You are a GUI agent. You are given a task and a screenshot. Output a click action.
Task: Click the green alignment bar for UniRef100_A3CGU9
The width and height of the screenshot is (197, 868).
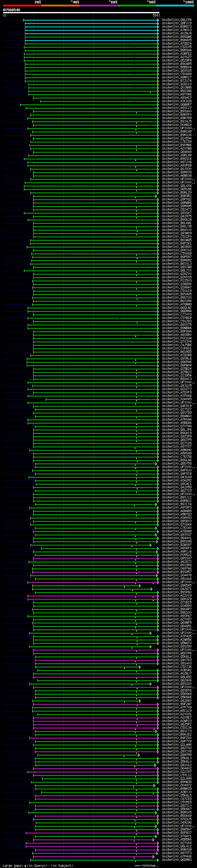(x=100, y=101)
